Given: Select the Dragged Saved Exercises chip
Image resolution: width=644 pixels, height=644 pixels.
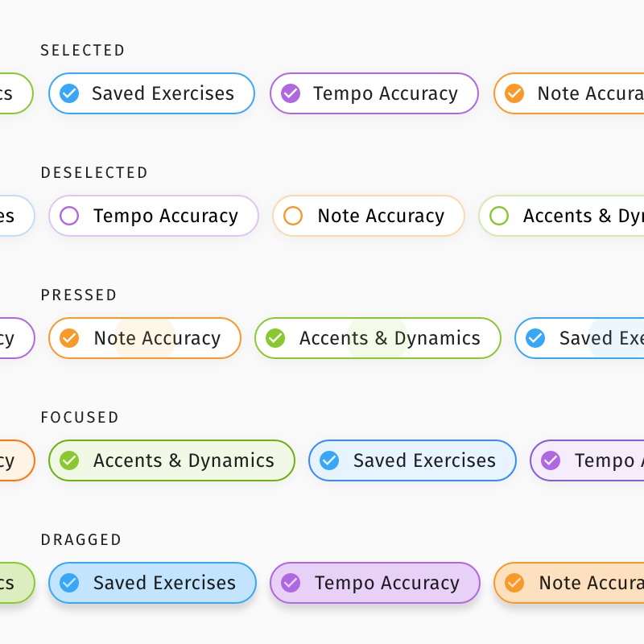Looking at the screenshot, I should point(152,583).
